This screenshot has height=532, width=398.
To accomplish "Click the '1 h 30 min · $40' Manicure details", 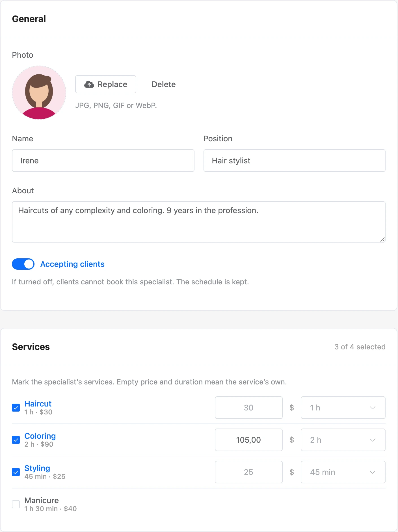I will point(51,509).
